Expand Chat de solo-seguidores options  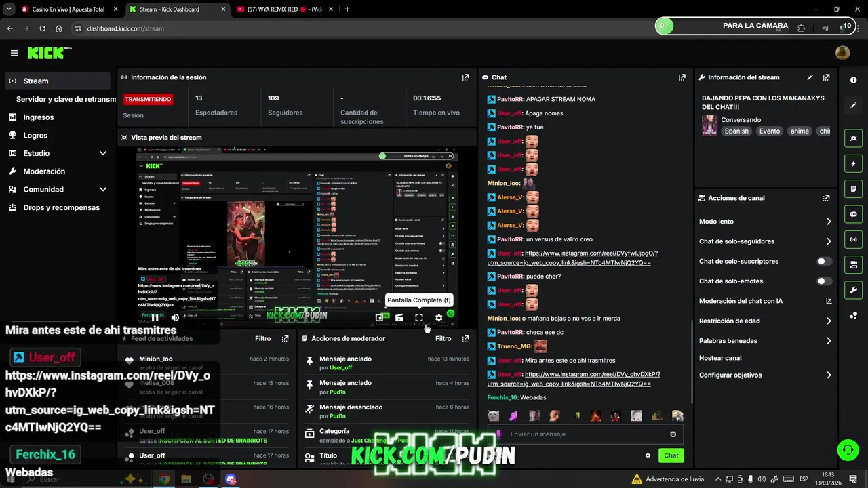pos(829,241)
